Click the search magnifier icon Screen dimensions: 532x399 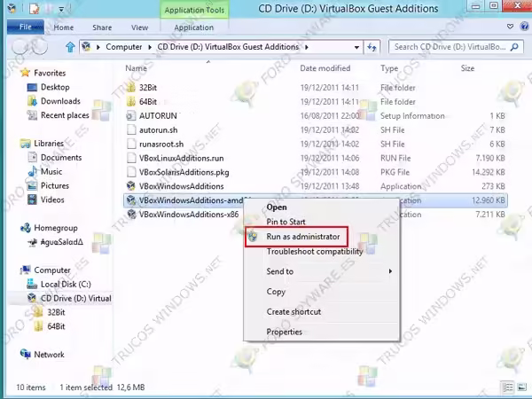(x=514, y=47)
